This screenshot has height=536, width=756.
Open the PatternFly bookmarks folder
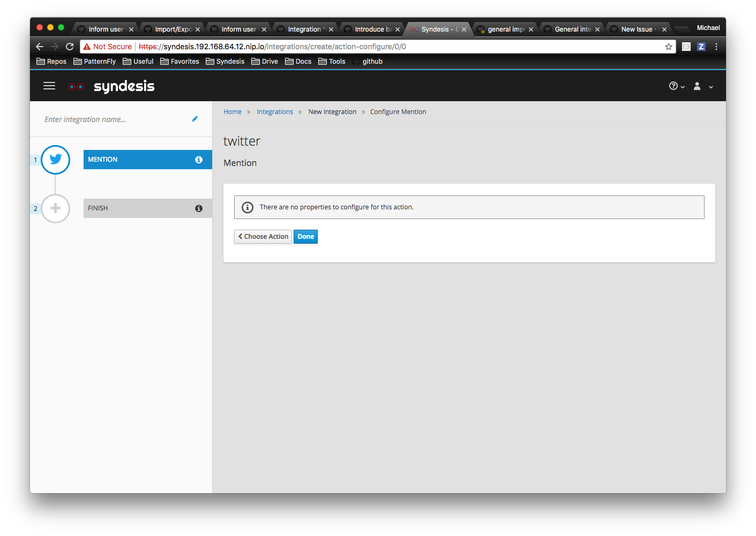click(x=95, y=62)
